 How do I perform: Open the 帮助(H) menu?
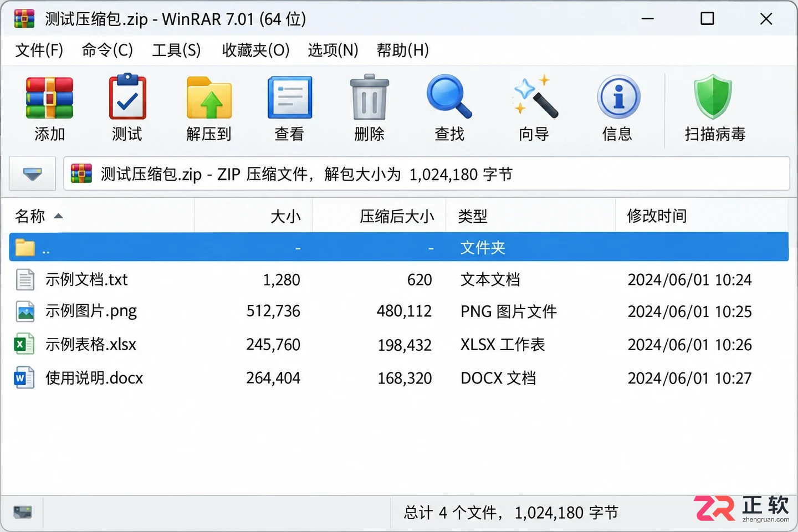click(x=403, y=50)
